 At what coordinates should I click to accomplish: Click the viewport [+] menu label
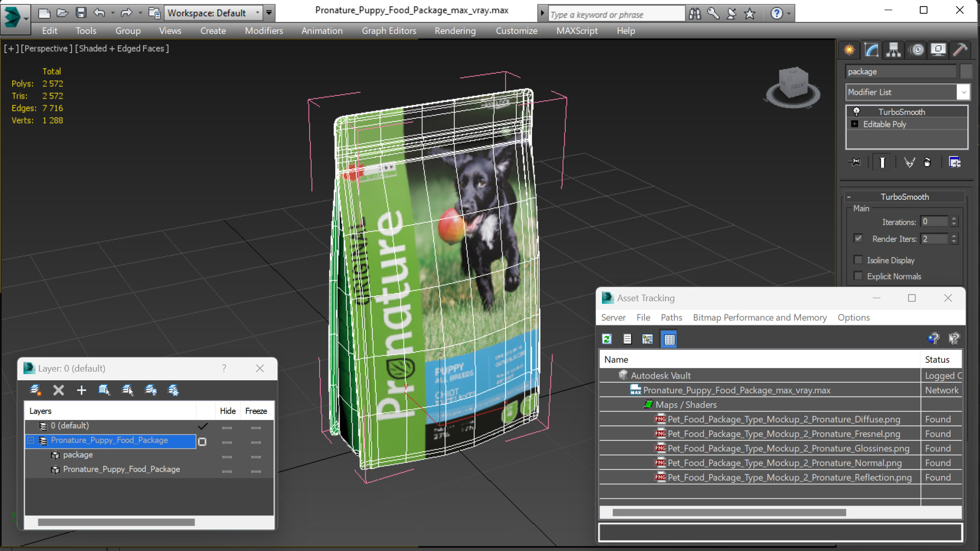click(x=11, y=48)
